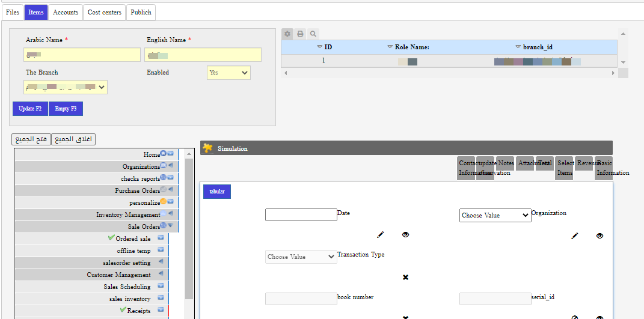Open the Organization Choose Value dropdown
The width and height of the screenshot is (644, 319).
(x=495, y=215)
